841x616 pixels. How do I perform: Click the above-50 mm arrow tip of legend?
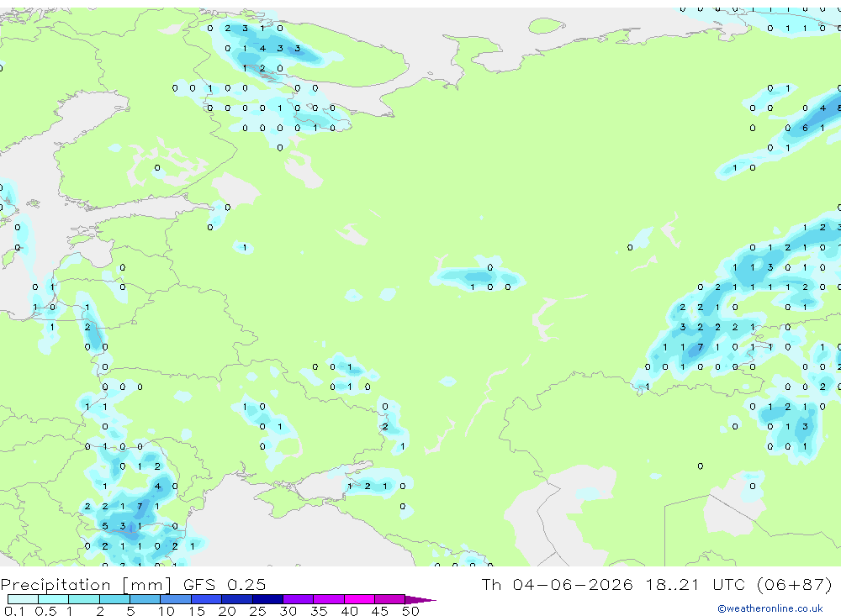point(420,600)
